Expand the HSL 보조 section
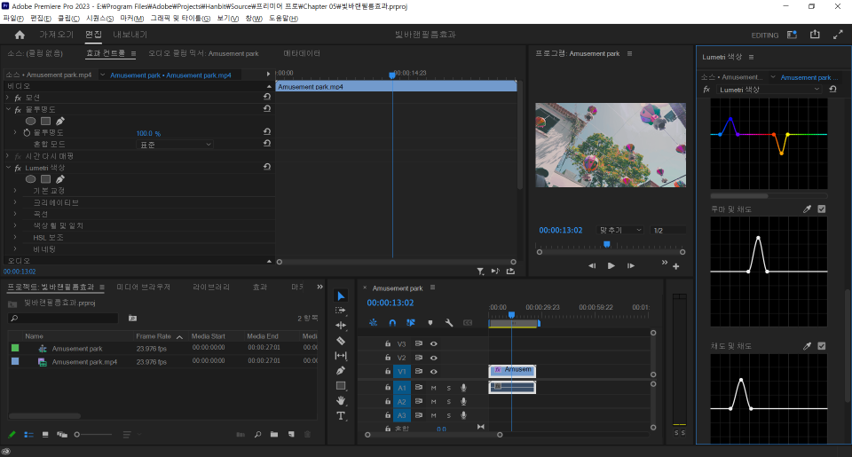This screenshot has height=457, width=852. [x=15, y=237]
